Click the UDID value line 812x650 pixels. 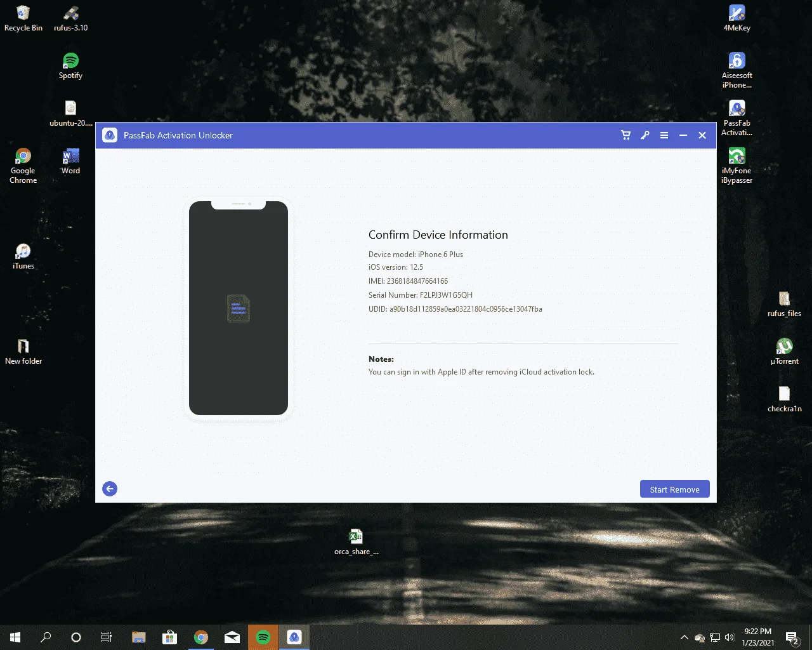(x=455, y=309)
